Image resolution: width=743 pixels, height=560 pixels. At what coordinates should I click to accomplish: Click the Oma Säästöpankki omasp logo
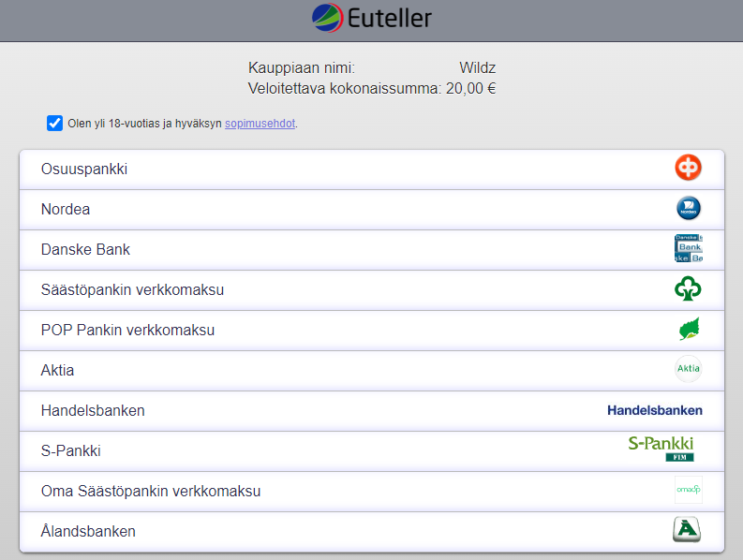click(x=689, y=490)
